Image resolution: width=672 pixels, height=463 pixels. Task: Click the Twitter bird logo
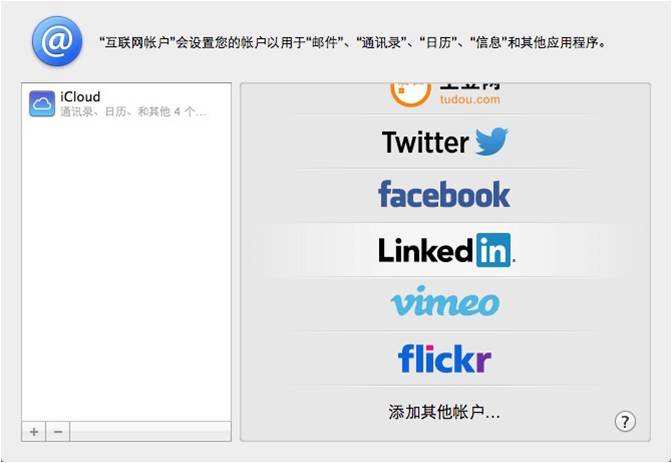coord(492,141)
